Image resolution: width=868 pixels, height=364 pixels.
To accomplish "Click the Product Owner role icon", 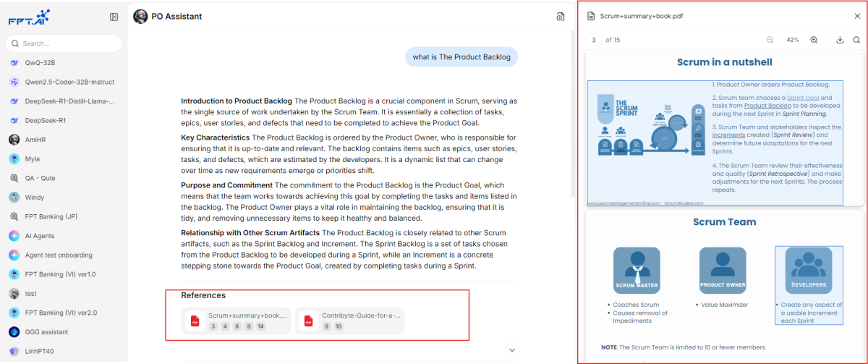I will coord(723,271).
